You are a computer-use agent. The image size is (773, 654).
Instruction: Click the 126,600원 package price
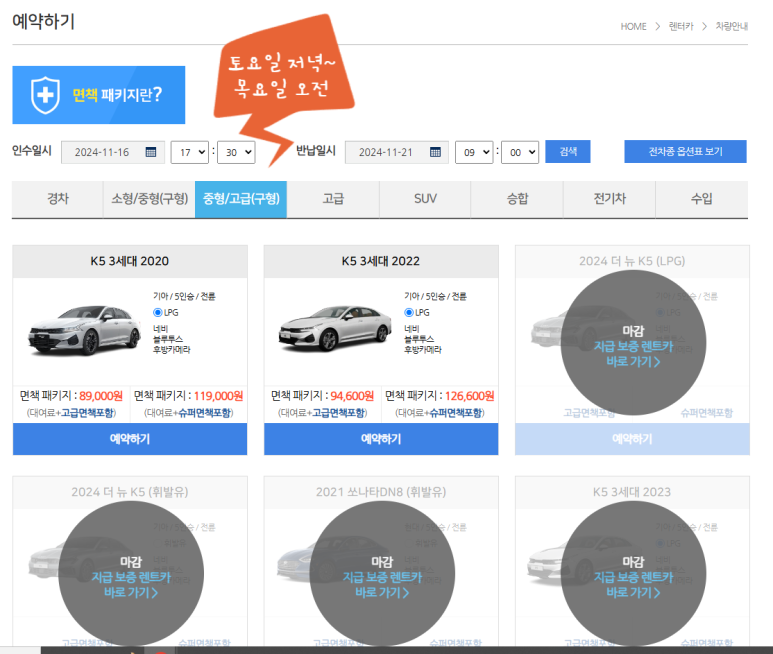(x=469, y=396)
